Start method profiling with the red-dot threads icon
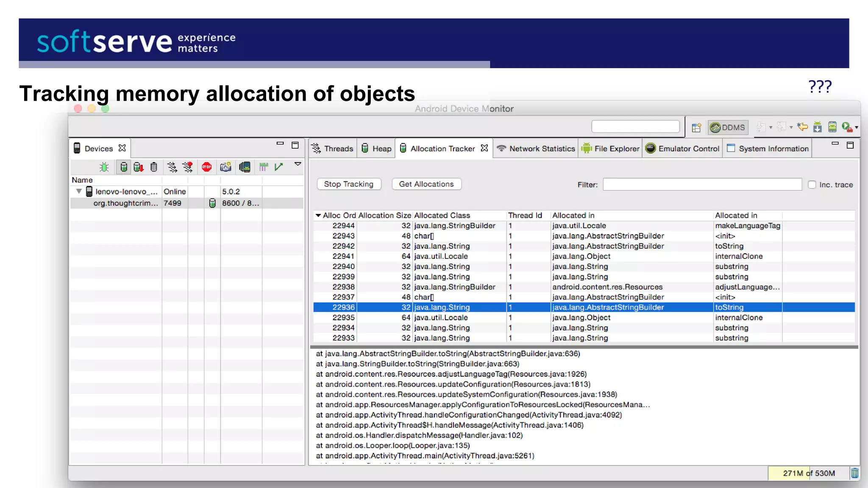The height and width of the screenshot is (488, 868). [187, 167]
